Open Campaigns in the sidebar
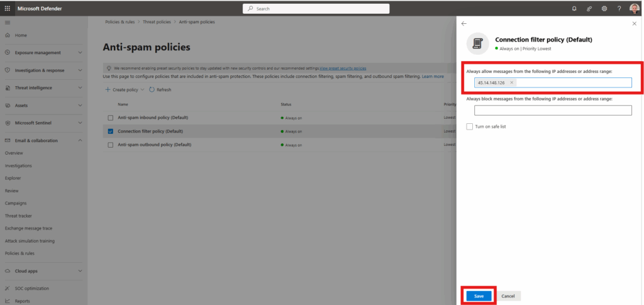The width and height of the screenshot is (644, 305). (x=16, y=203)
